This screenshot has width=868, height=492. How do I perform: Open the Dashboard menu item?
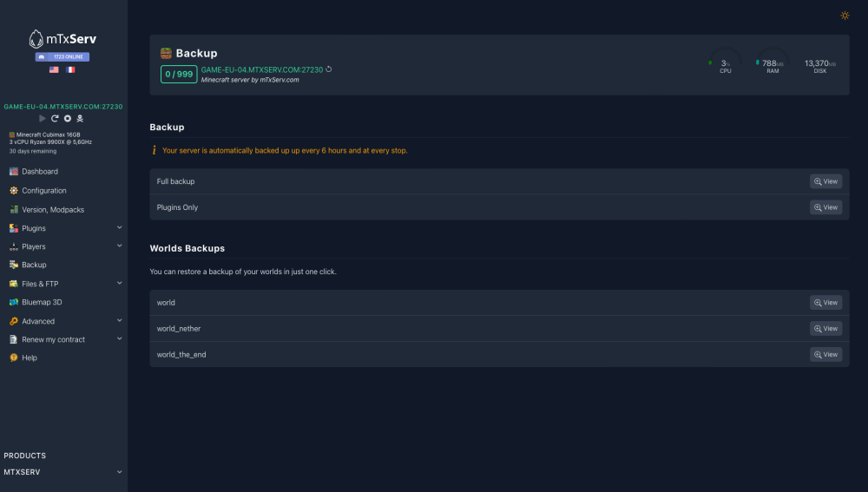tap(40, 172)
